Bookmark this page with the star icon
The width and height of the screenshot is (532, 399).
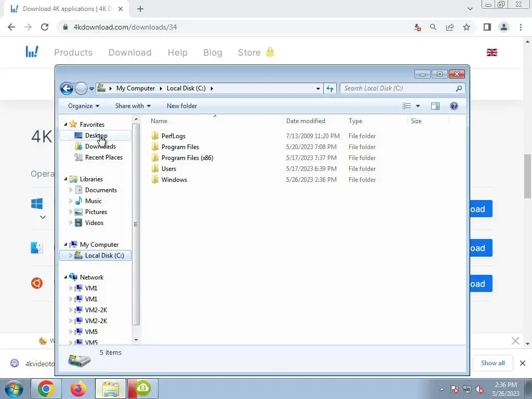(x=467, y=27)
